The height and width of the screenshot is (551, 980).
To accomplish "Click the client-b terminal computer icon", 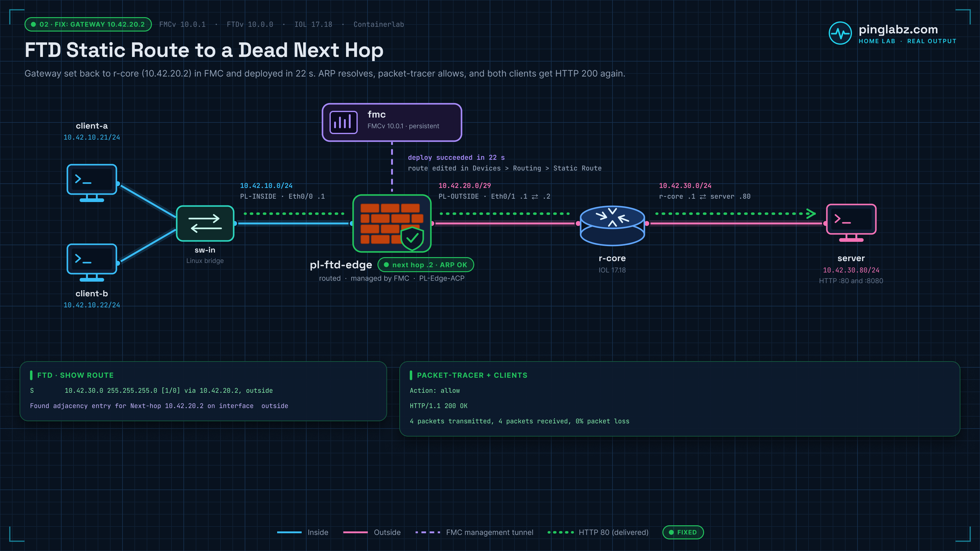I will click(92, 262).
